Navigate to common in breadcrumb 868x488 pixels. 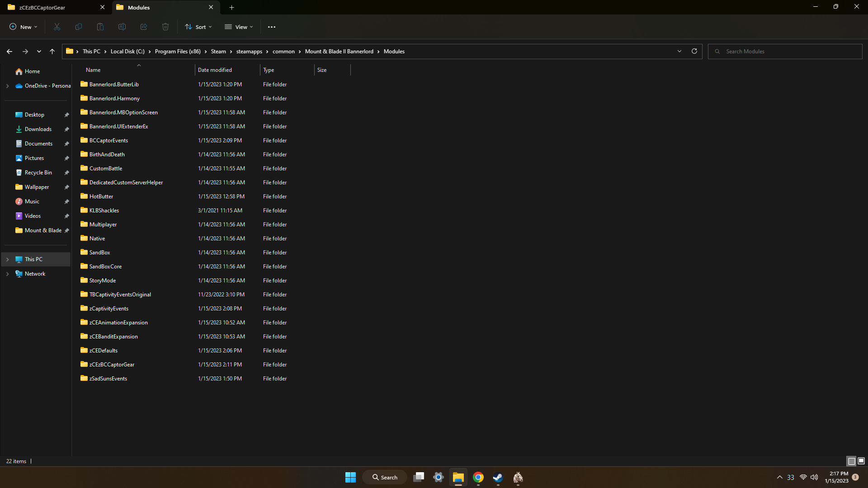click(283, 52)
